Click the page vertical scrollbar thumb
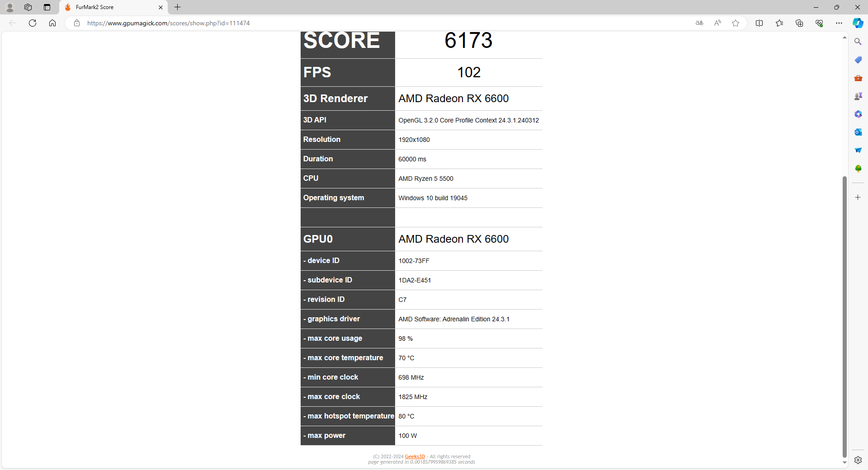 pos(844,317)
